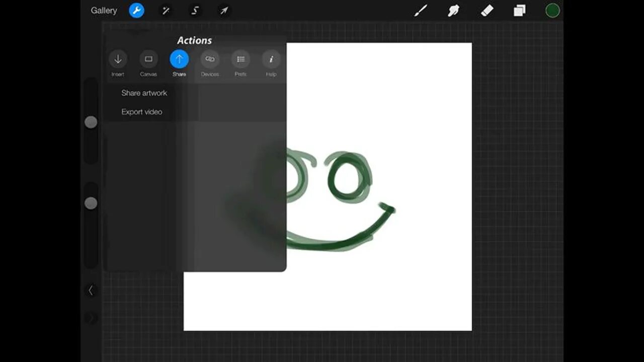Select the Transform arrow tool
The height and width of the screenshot is (362, 644).
click(224, 11)
